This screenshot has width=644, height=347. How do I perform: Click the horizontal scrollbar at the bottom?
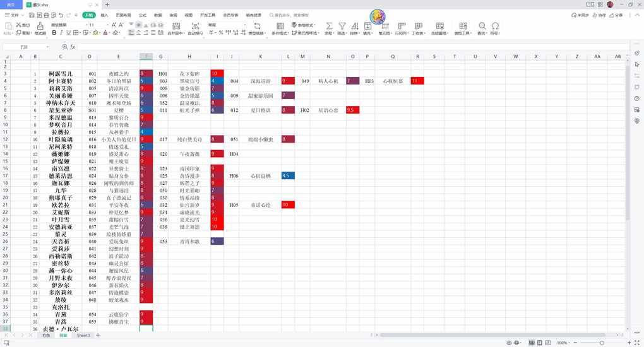tap(492, 336)
